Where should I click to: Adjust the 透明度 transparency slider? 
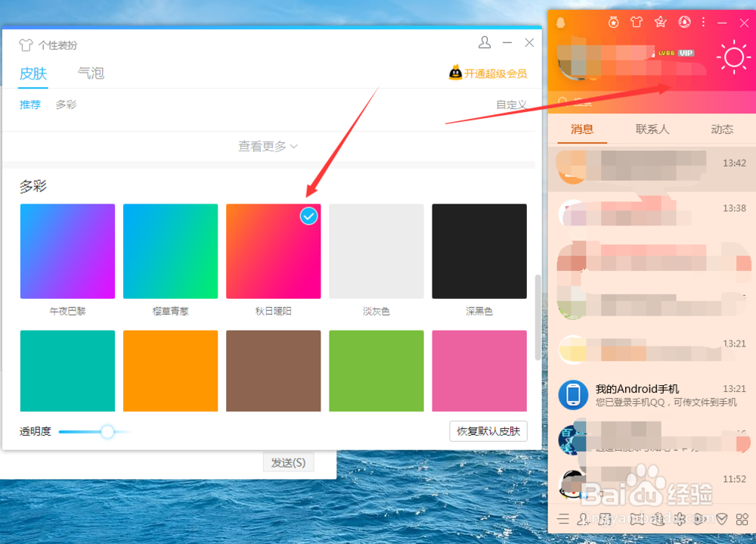[x=106, y=431]
